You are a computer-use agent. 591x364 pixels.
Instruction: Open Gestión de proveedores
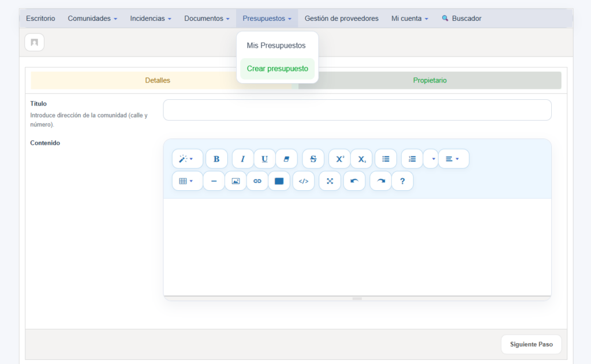tap(342, 18)
